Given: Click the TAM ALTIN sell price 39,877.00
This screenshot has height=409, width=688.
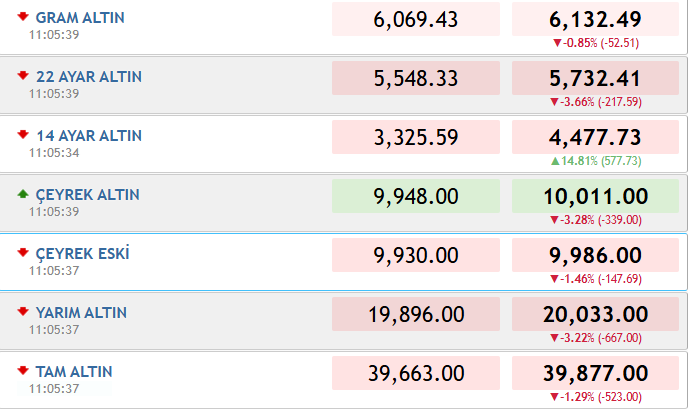Looking at the screenshot, I should pyautogui.click(x=595, y=373).
